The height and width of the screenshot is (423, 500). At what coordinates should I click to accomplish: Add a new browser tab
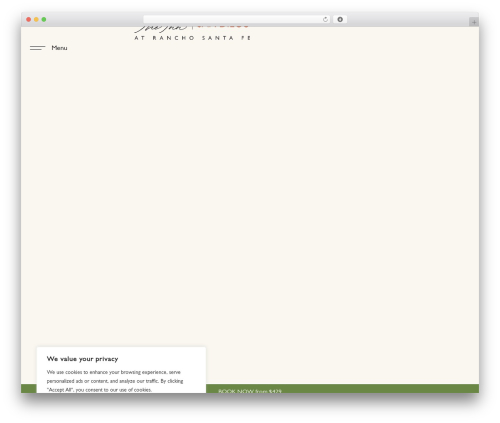tap(474, 22)
